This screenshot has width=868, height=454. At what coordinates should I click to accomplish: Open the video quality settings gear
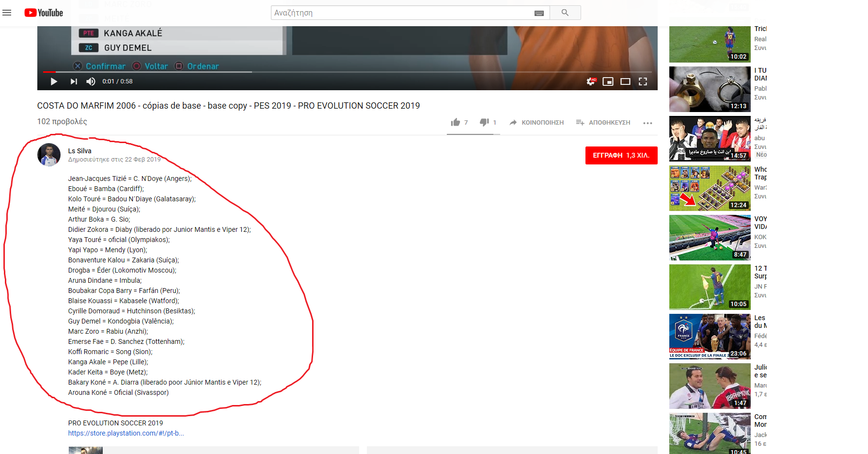click(x=591, y=81)
